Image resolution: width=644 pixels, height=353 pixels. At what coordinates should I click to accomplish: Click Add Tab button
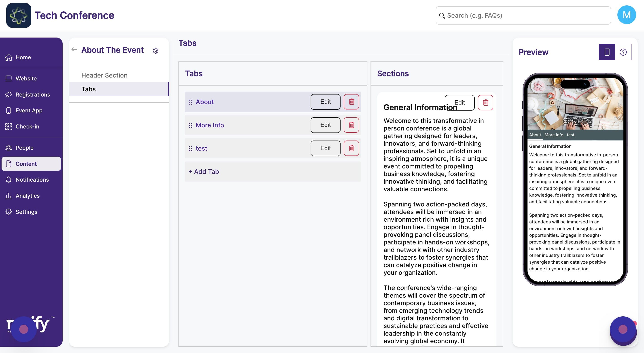204,172
